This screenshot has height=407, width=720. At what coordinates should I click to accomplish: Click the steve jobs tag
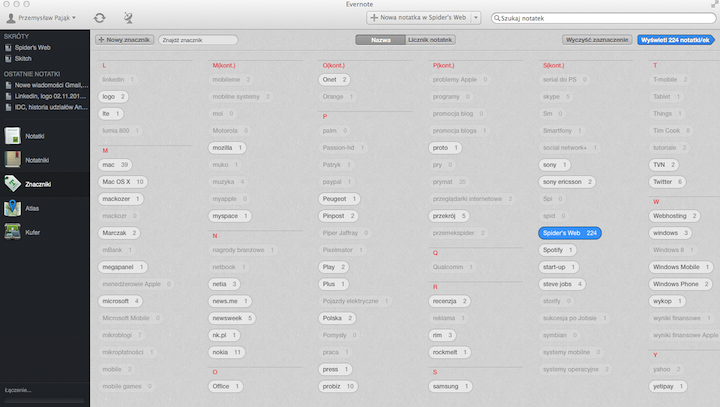coord(562,284)
